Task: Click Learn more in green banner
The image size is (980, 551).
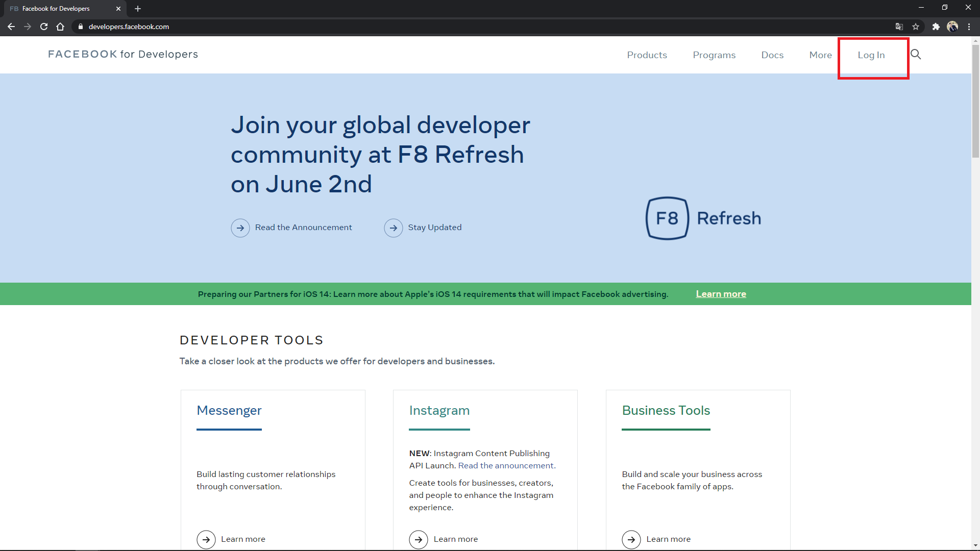Action: pyautogui.click(x=721, y=294)
